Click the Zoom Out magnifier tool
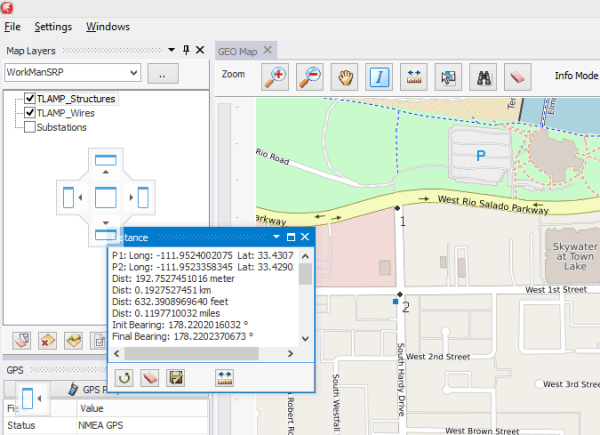The height and width of the screenshot is (435, 600). click(x=311, y=75)
